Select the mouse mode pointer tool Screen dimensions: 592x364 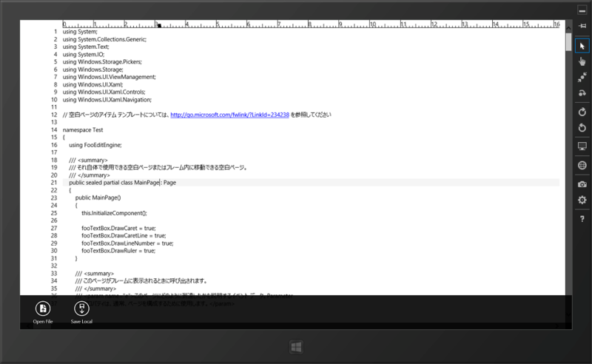(x=582, y=46)
